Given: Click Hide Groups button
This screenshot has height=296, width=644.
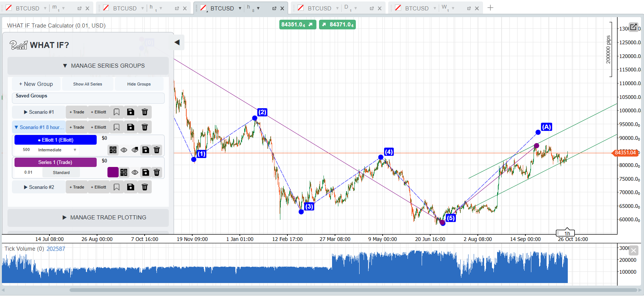Looking at the screenshot, I should click(139, 84).
